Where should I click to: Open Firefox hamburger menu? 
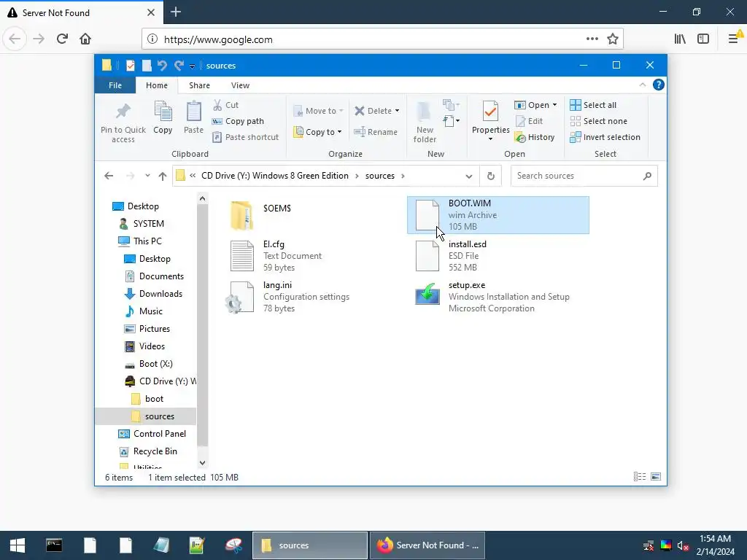733,39
